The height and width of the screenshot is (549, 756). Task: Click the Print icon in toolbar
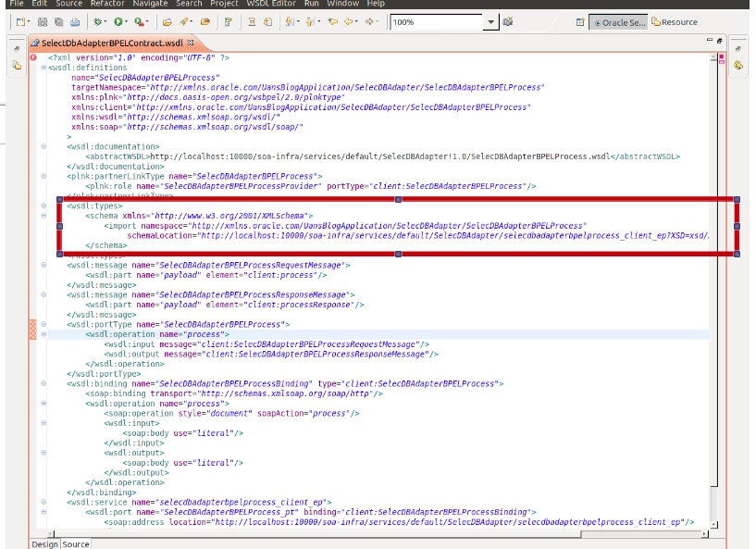tap(75, 22)
